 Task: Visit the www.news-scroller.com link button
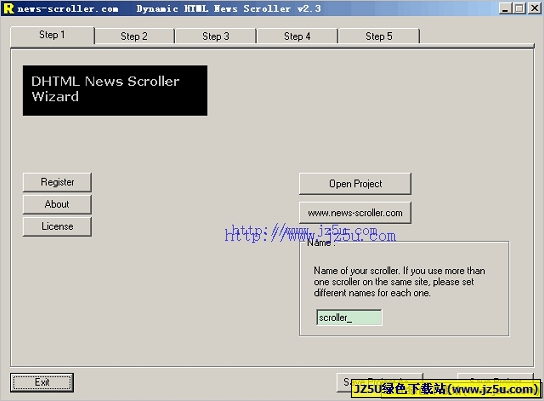(355, 213)
